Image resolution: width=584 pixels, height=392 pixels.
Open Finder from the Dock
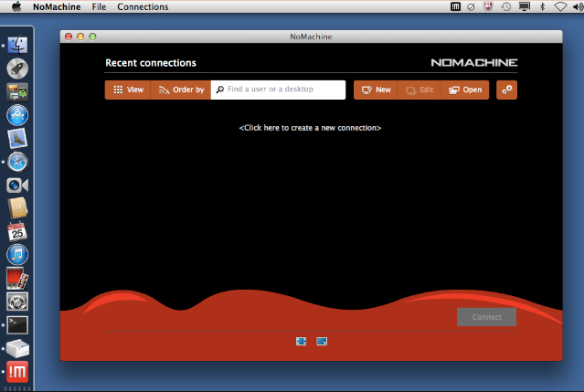click(17, 46)
